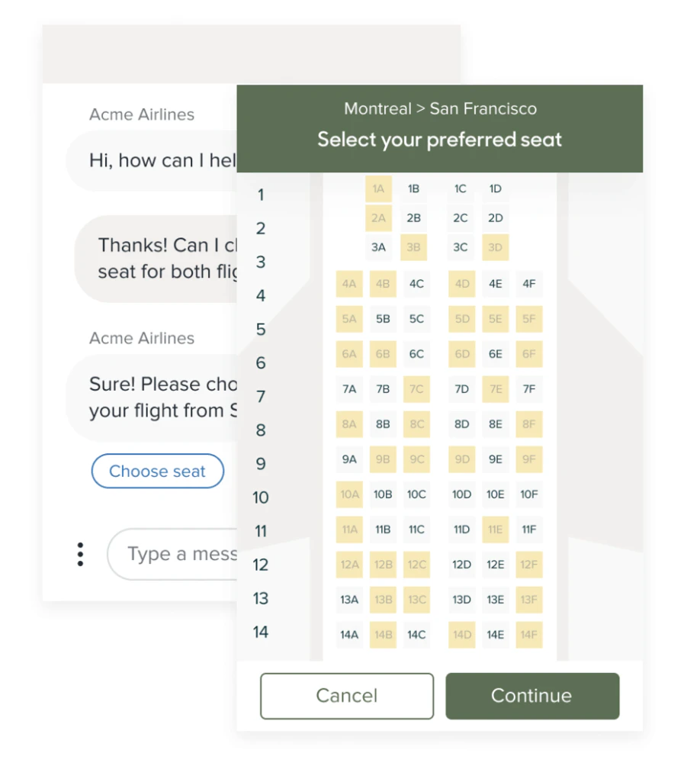Select seat 9A by the window

(x=349, y=459)
